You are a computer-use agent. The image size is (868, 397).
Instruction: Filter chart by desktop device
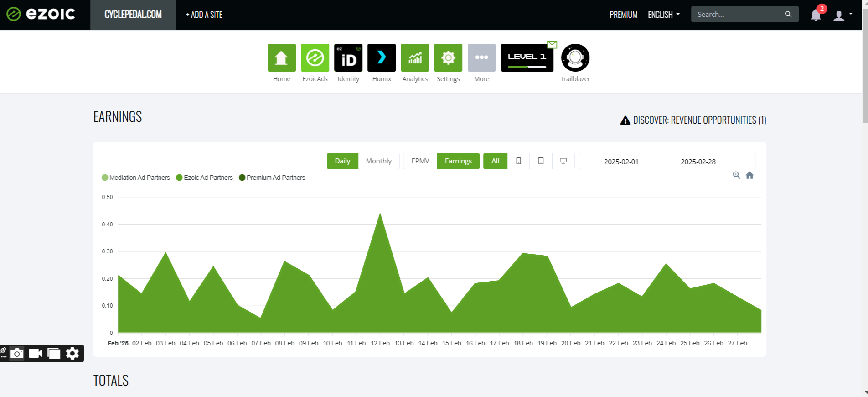click(563, 161)
